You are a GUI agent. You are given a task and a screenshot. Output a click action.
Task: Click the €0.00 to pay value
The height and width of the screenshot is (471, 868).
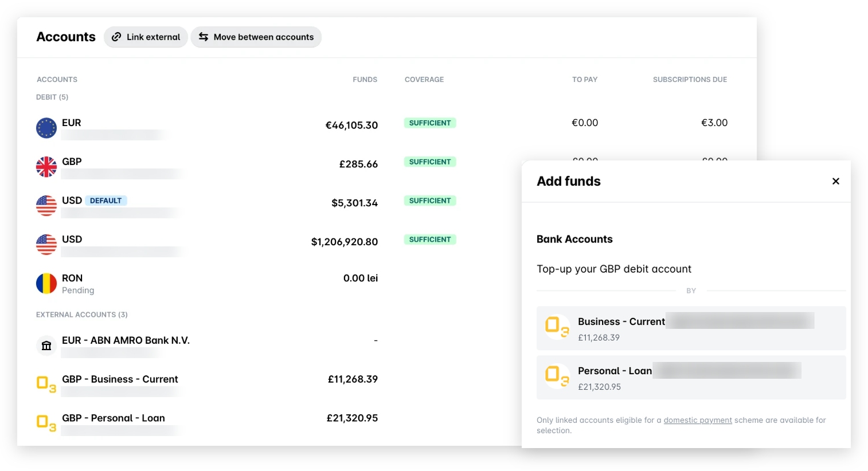pyautogui.click(x=585, y=123)
